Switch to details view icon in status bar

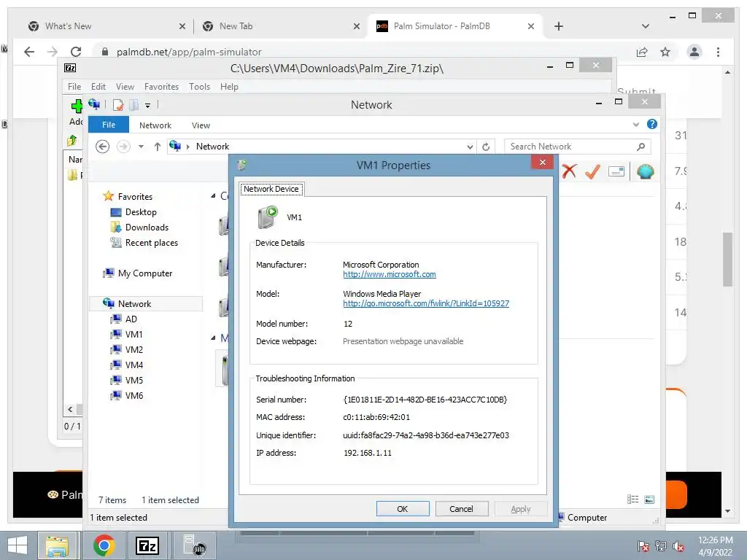click(632, 499)
